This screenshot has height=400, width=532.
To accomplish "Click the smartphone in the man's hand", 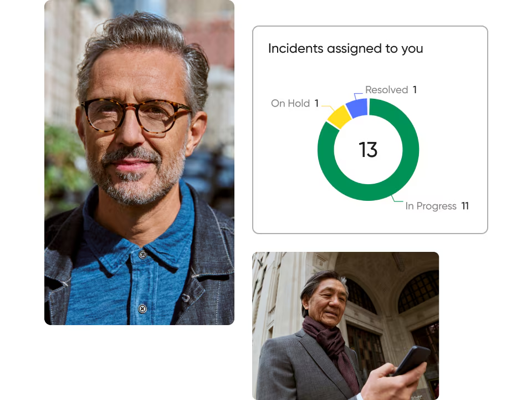I will (x=412, y=360).
